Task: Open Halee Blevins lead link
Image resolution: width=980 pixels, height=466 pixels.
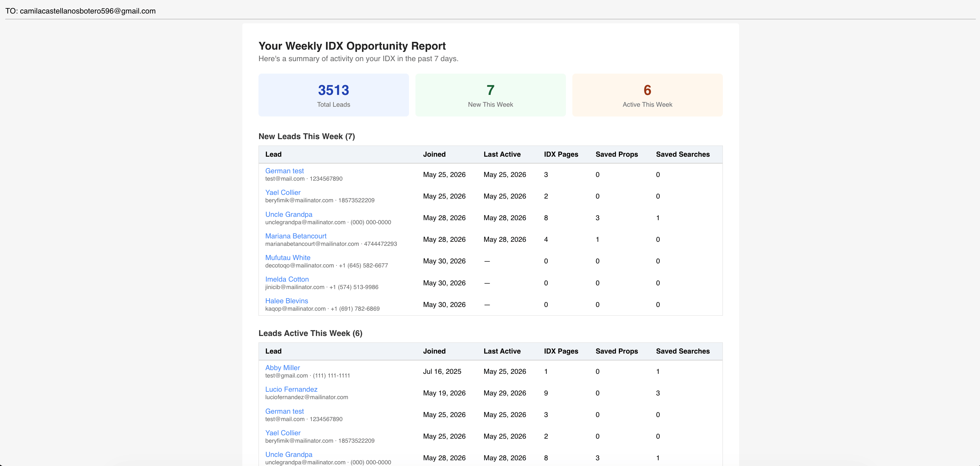Action: (x=287, y=301)
